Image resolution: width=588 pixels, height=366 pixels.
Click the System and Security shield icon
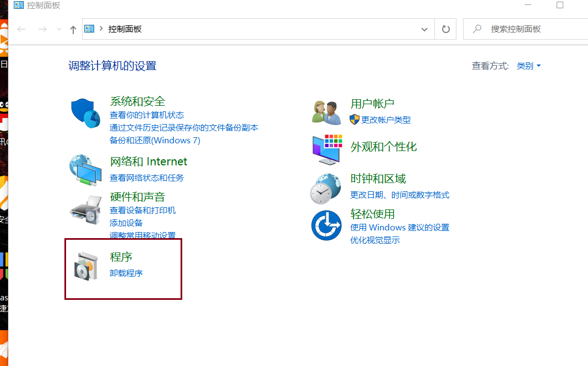point(85,113)
